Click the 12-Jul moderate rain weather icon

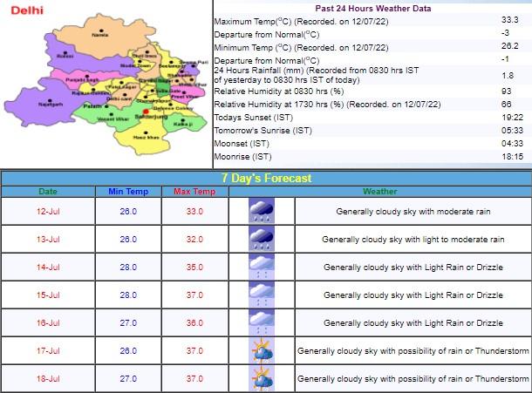tap(261, 212)
